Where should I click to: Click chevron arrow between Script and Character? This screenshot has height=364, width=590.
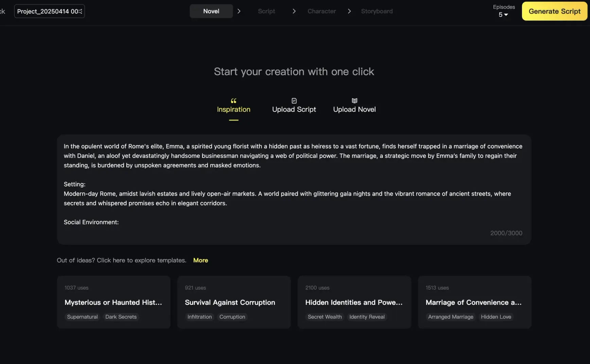click(294, 11)
